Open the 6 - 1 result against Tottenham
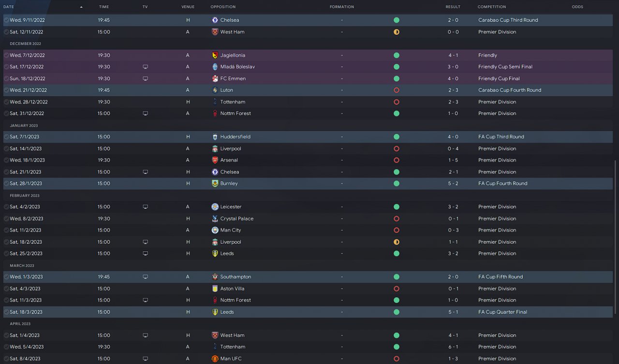619x364 pixels. click(453, 347)
